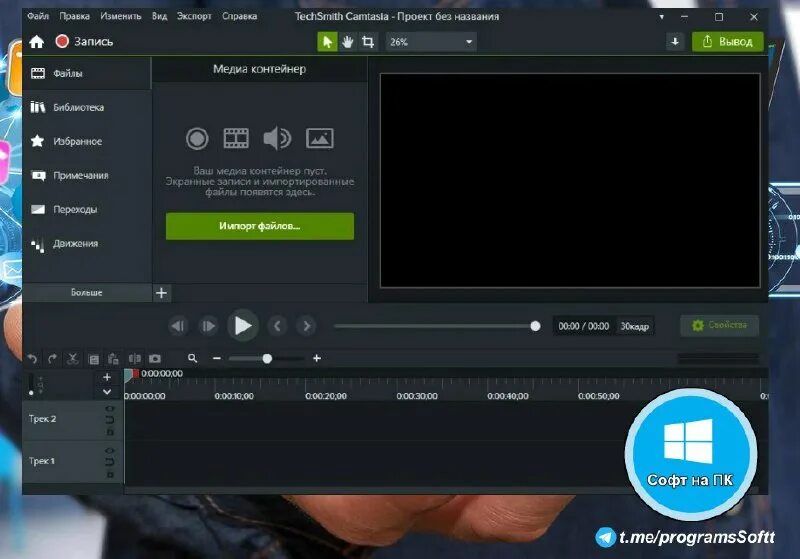Copy selection on timeline toolbar

click(93, 359)
